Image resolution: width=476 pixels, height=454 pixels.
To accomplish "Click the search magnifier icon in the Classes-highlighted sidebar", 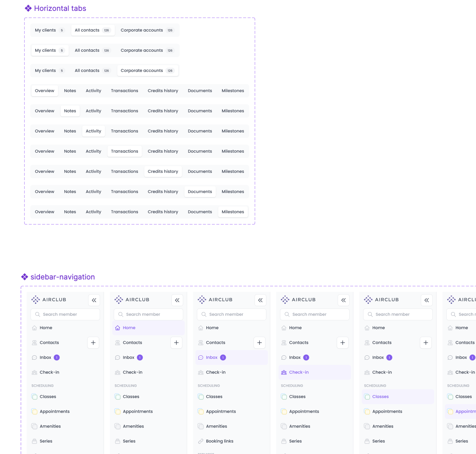I will click(370, 314).
